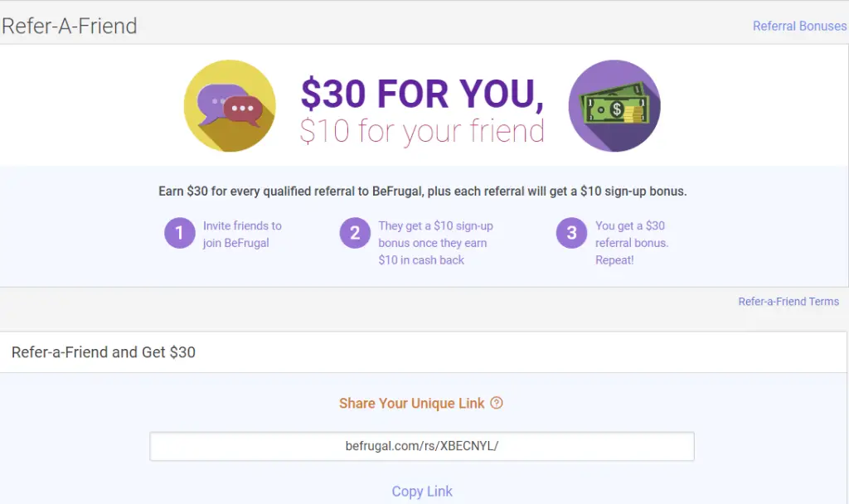
Task: Click the Refer-a-Friend and Get $30 header
Action: click(x=104, y=351)
